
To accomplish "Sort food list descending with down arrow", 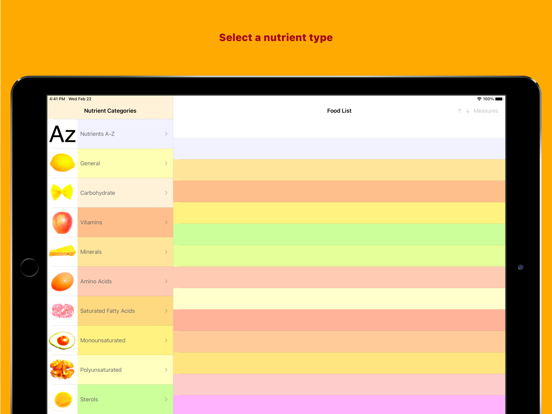I will click(x=468, y=111).
